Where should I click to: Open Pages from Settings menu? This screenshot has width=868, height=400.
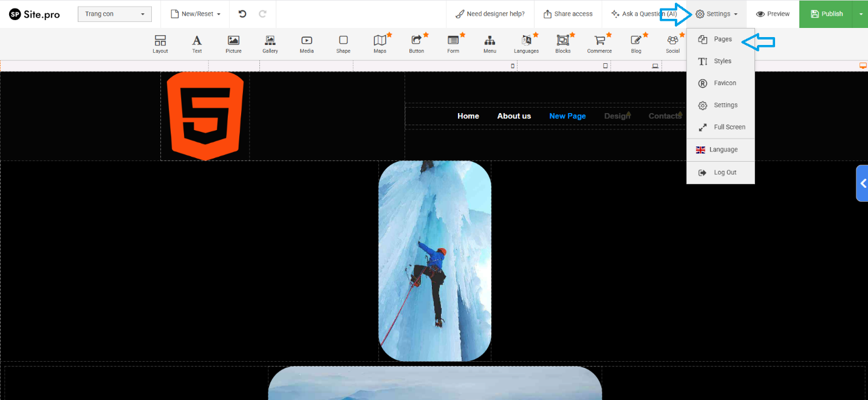pos(722,40)
